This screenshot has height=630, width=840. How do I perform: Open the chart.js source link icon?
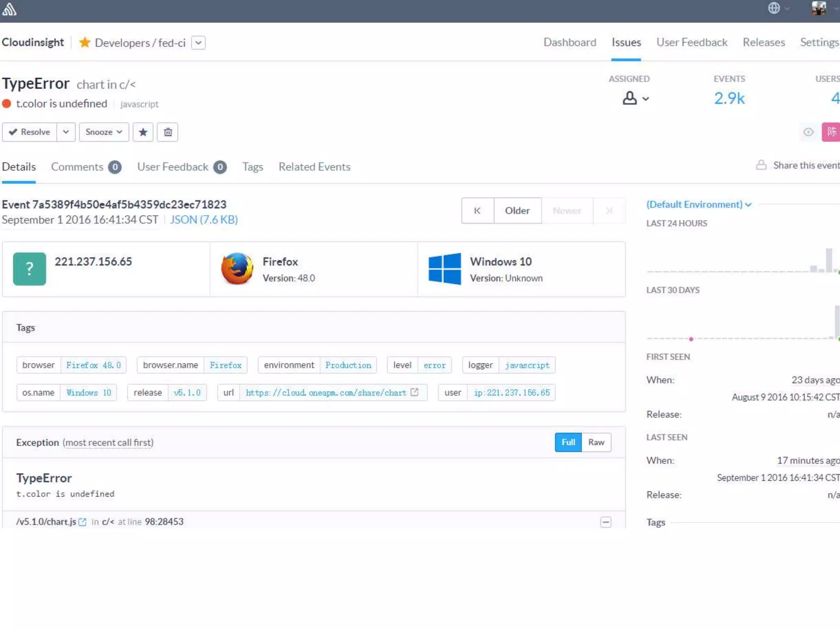[x=82, y=522]
